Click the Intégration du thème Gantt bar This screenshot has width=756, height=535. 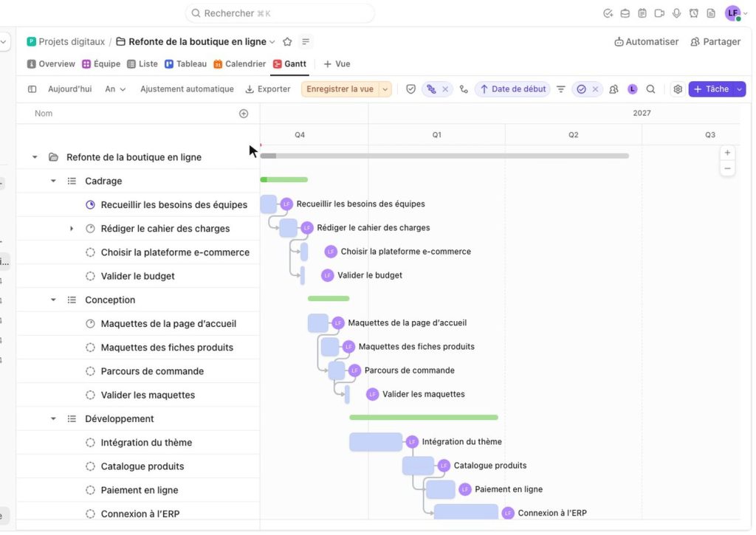point(376,442)
